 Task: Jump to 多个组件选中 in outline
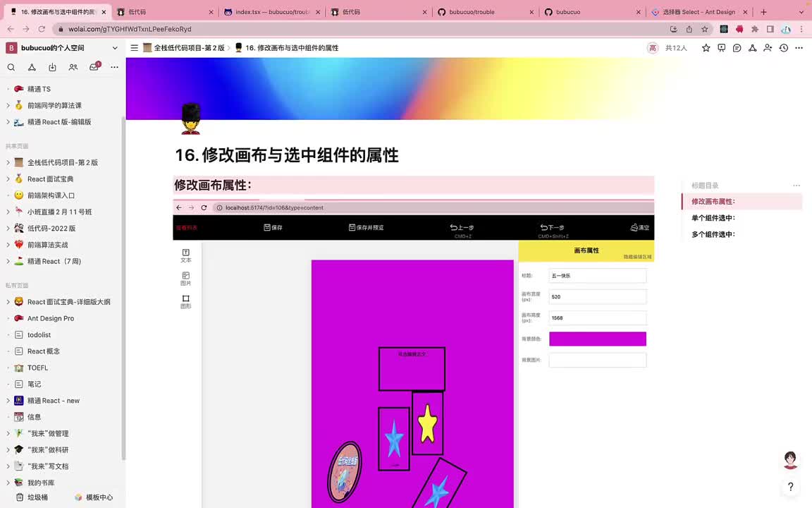[713, 234]
